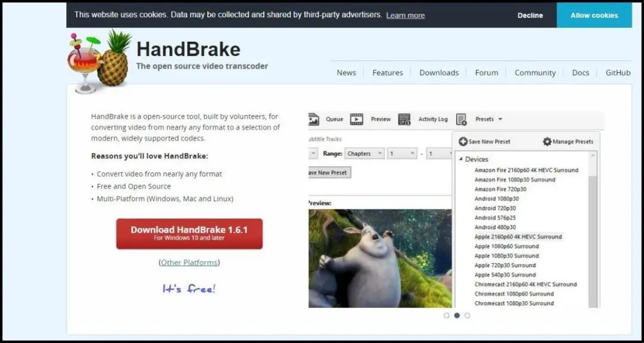Click the Manage Presets gear icon

(547, 141)
